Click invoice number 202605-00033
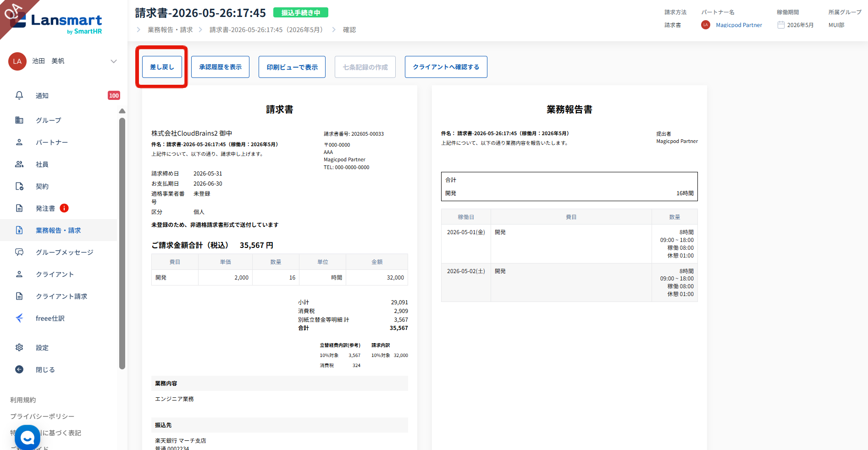 (x=367, y=134)
